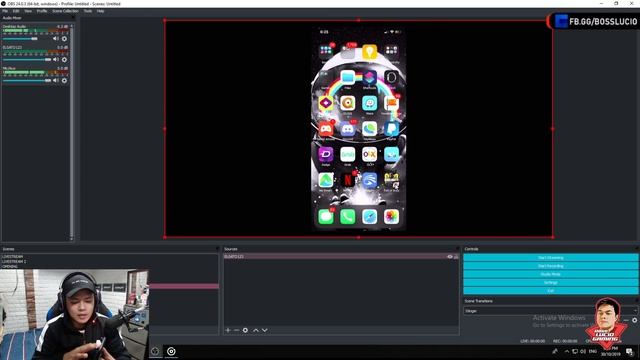640x360 pixels.
Task: Click the LIVE timer in status bar
Action: click(x=532, y=341)
